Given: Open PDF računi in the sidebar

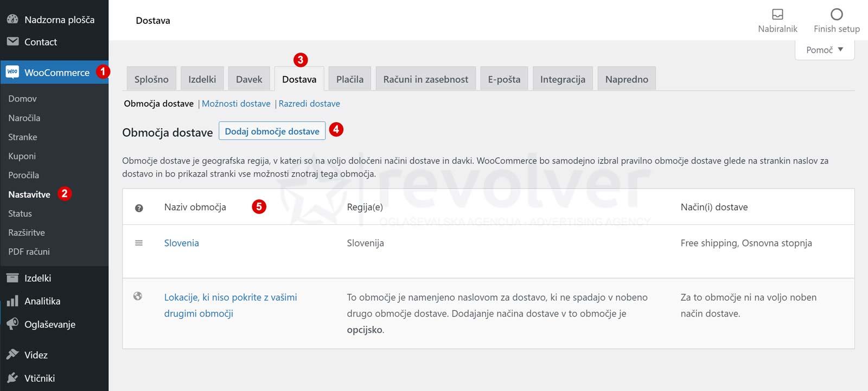Looking at the screenshot, I should (x=29, y=251).
